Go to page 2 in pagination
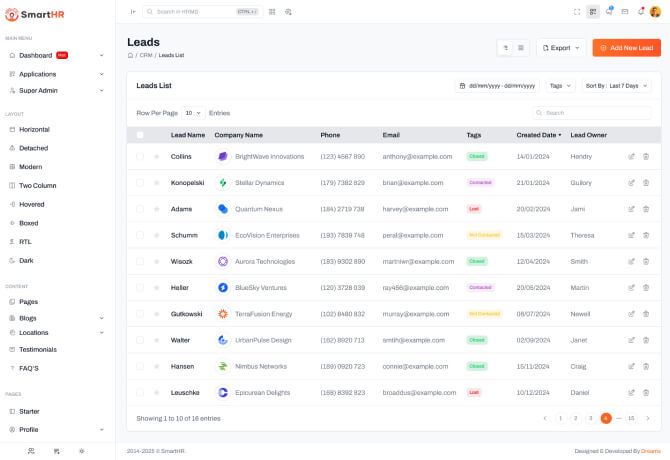Image resolution: width=670 pixels, height=460 pixels. point(575,418)
